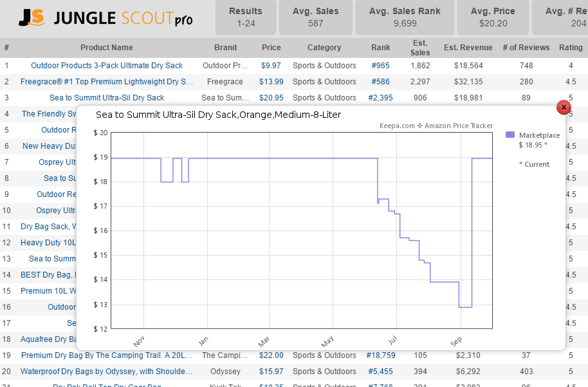
Task: Sort table by Category column
Action: [x=324, y=48]
